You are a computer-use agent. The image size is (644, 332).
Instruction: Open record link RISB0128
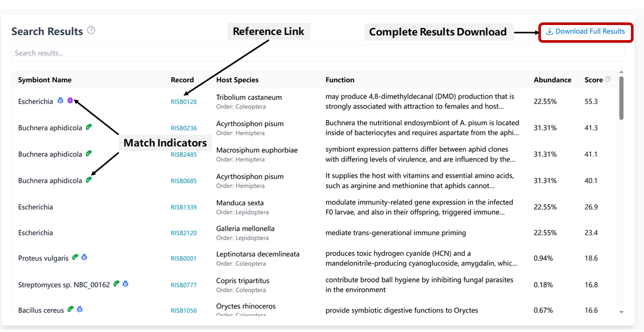[x=184, y=102]
